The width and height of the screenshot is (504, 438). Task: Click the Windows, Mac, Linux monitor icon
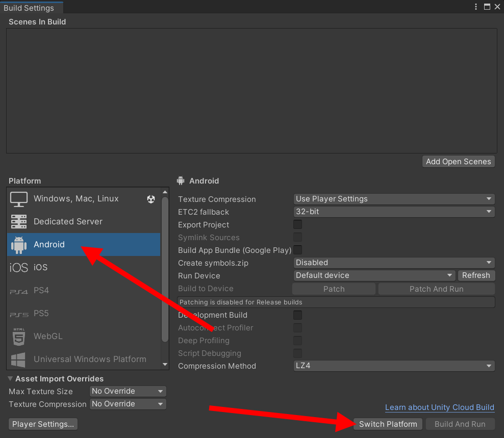tap(19, 199)
